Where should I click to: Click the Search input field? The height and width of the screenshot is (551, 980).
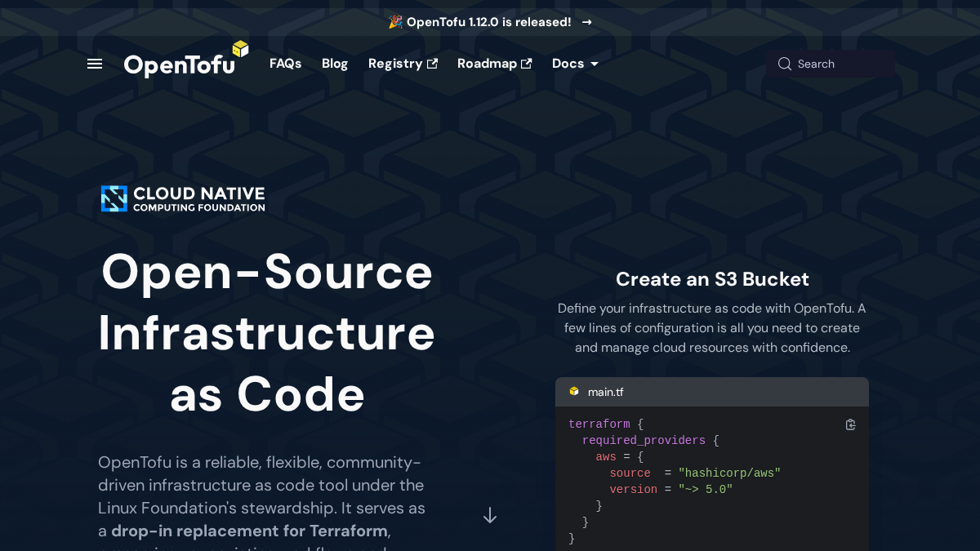[x=830, y=64]
